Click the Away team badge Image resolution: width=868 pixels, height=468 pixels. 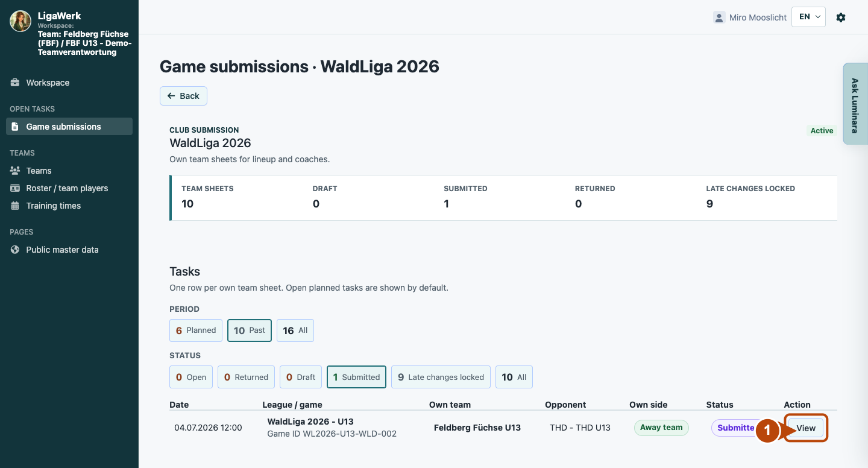pos(661,428)
